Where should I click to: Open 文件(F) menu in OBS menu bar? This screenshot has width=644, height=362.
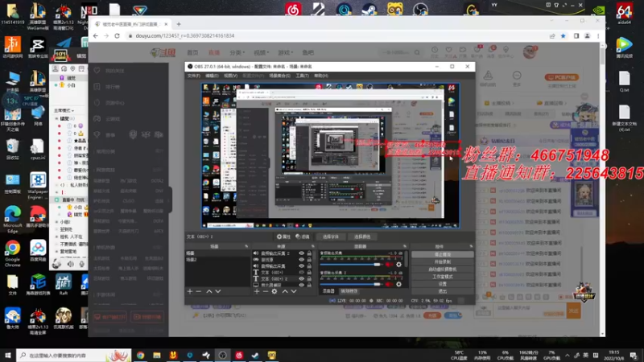click(x=193, y=76)
